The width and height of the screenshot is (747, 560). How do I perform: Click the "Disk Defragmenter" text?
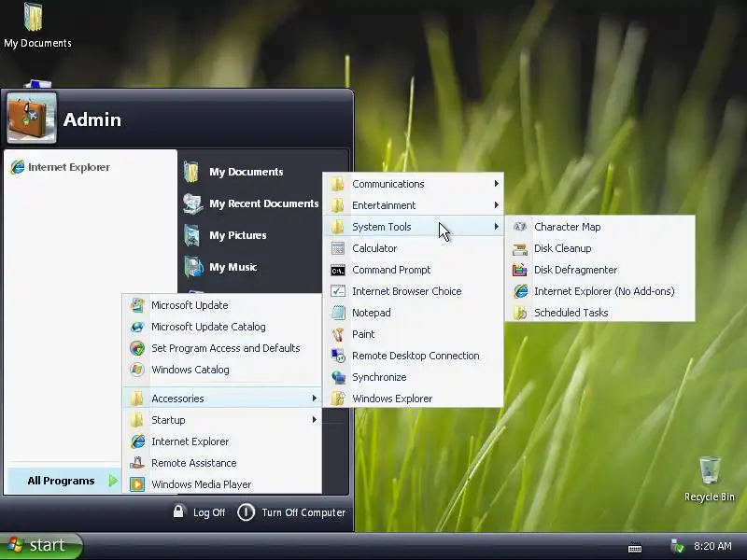click(x=575, y=270)
